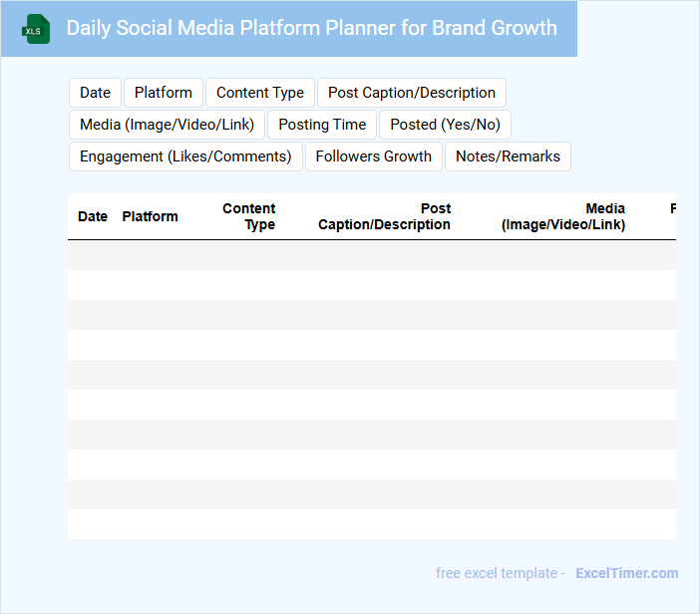Screen dimensions: 700x614
Task: Click the Posted (Yes/No) tag
Action: pos(445,125)
